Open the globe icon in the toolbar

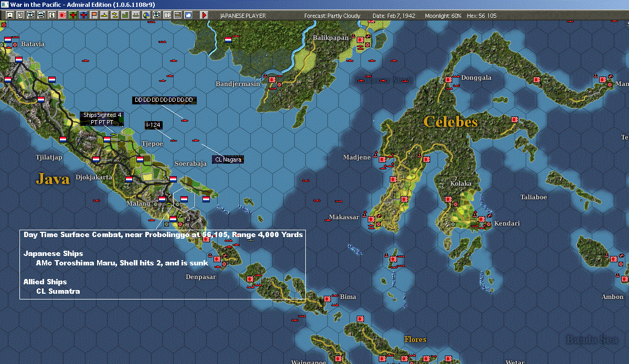click(x=146, y=15)
